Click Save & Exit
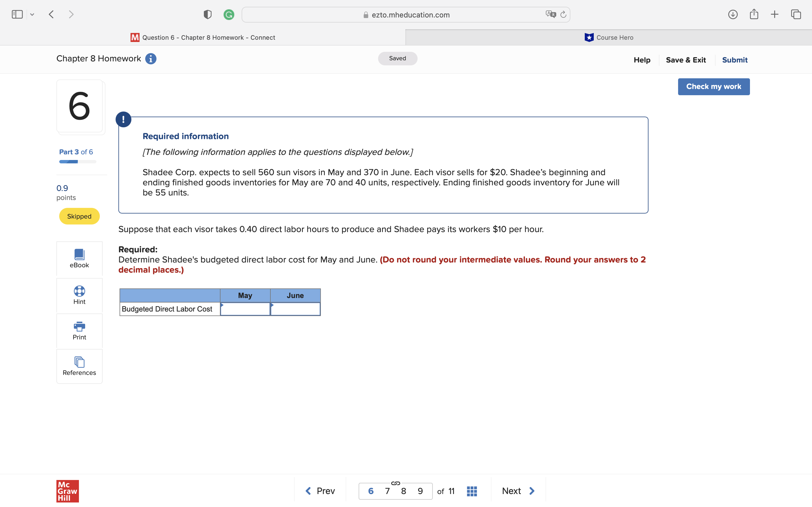The image size is (812, 507). pos(686,60)
